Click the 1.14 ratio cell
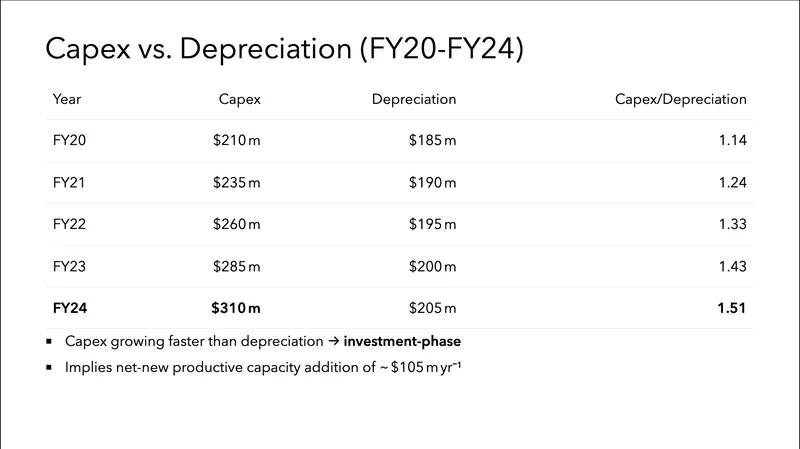 pos(733,141)
